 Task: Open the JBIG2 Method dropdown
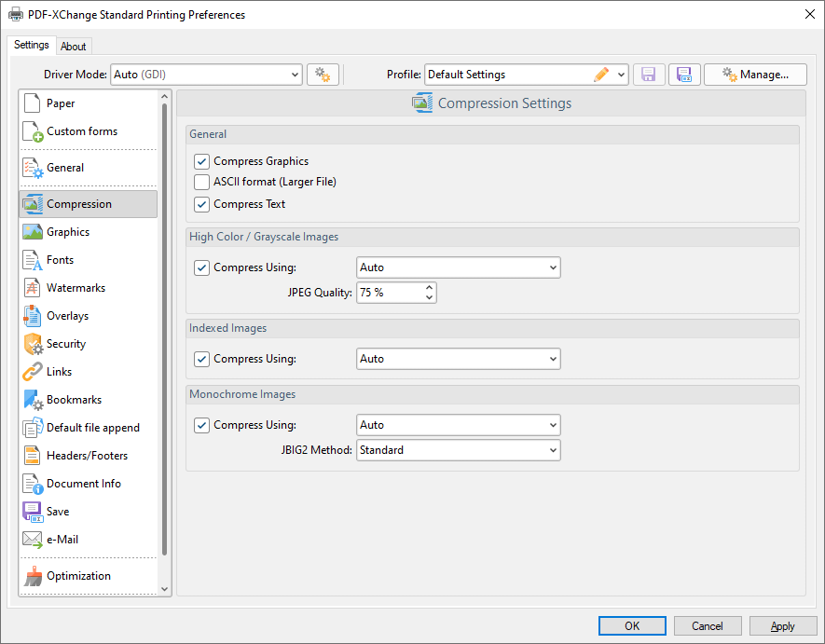click(x=459, y=450)
